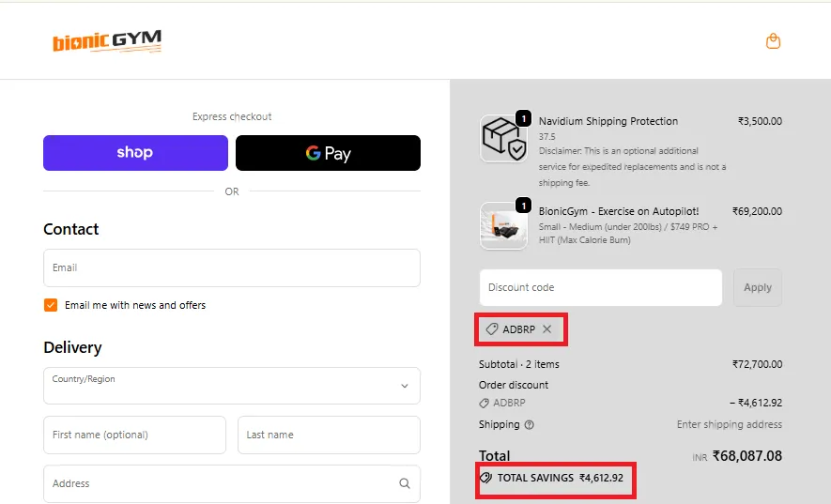This screenshot has width=831, height=504.
Task: Apply the discount code
Action: tap(757, 287)
